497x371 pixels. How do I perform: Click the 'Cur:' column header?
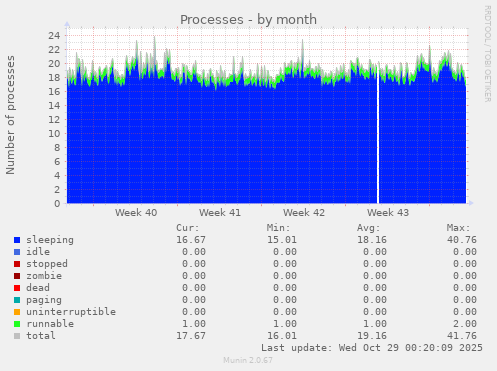(x=188, y=228)
